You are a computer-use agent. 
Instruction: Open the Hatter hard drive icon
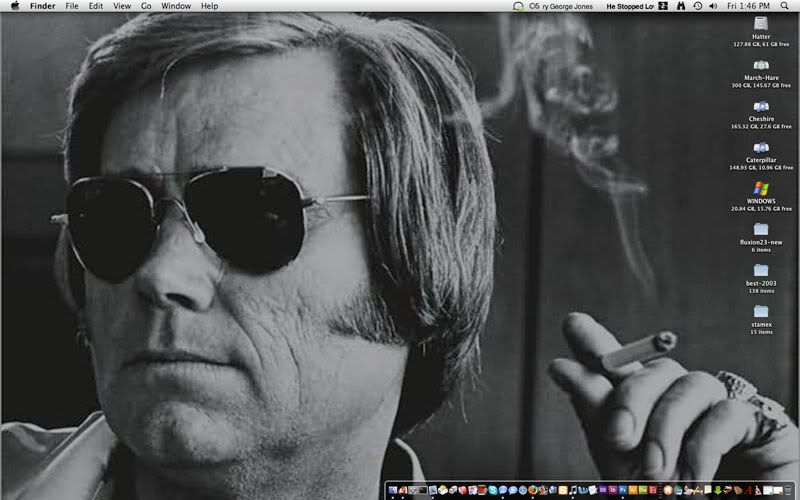760,22
